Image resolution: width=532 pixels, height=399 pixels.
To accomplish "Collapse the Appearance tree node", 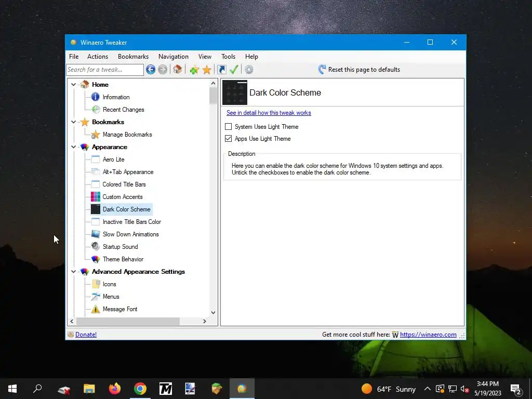I will pyautogui.click(x=73, y=147).
